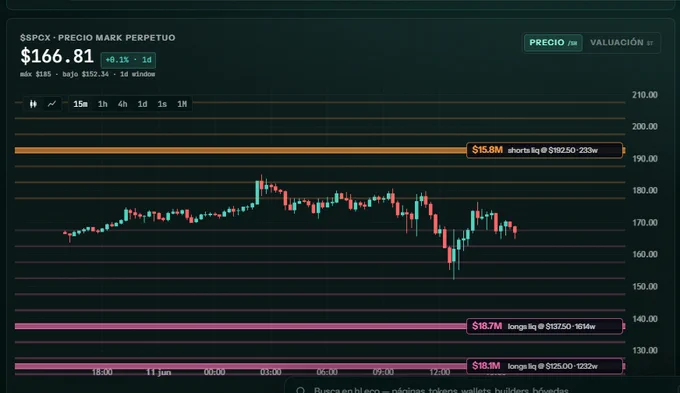Click the 06:00 time axis label
Viewport: 680px width, 393px height.
pyautogui.click(x=327, y=372)
